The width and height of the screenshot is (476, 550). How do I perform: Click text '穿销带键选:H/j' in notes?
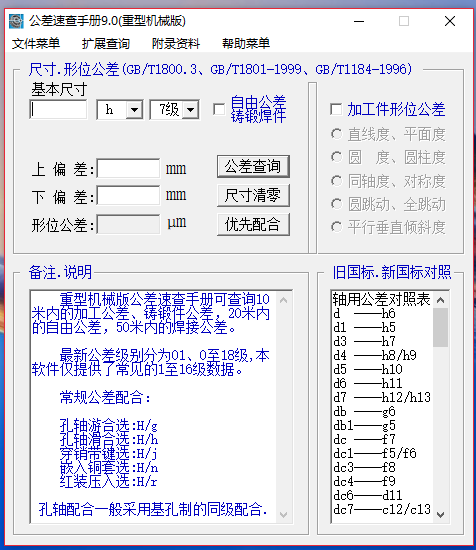pyautogui.click(x=108, y=454)
